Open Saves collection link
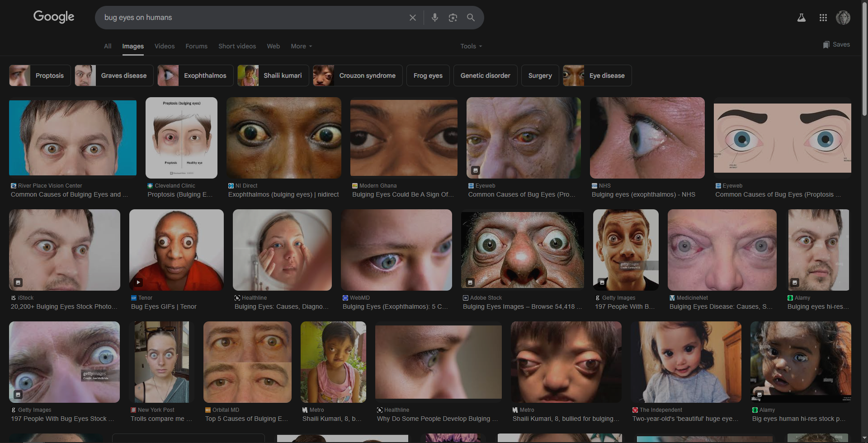This screenshot has width=868, height=443. click(836, 44)
